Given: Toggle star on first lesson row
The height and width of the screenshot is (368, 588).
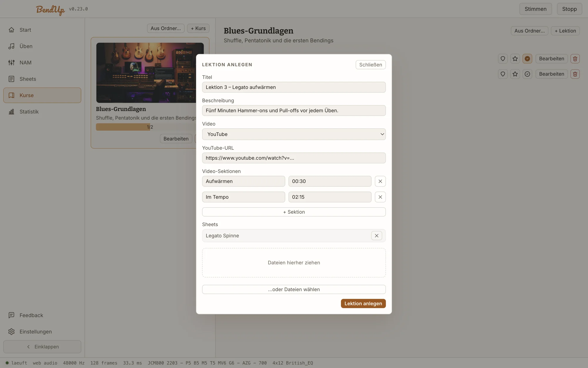Looking at the screenshot, I should pyautogui.click(x=515, y=59).
